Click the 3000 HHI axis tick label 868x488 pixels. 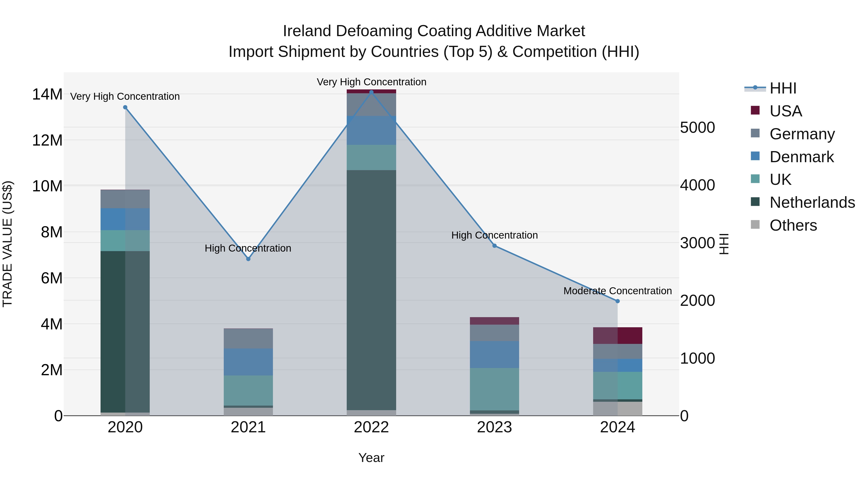[698, 243]
